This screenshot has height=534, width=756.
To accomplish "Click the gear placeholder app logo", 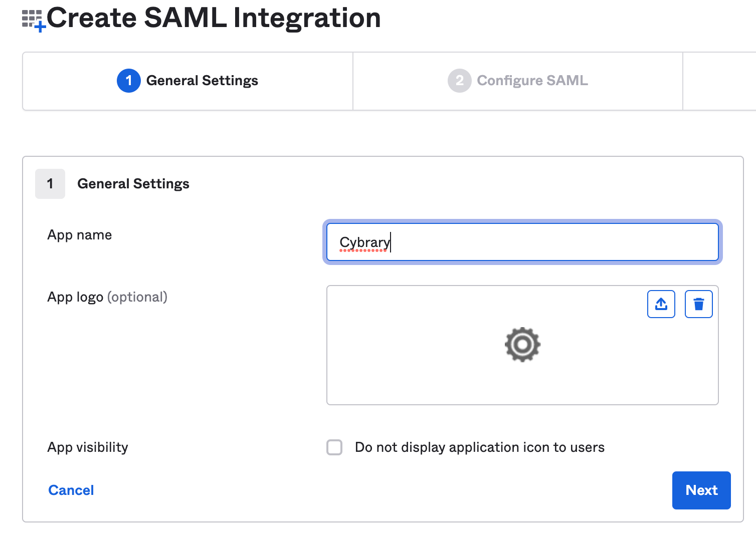I will 522,345.
